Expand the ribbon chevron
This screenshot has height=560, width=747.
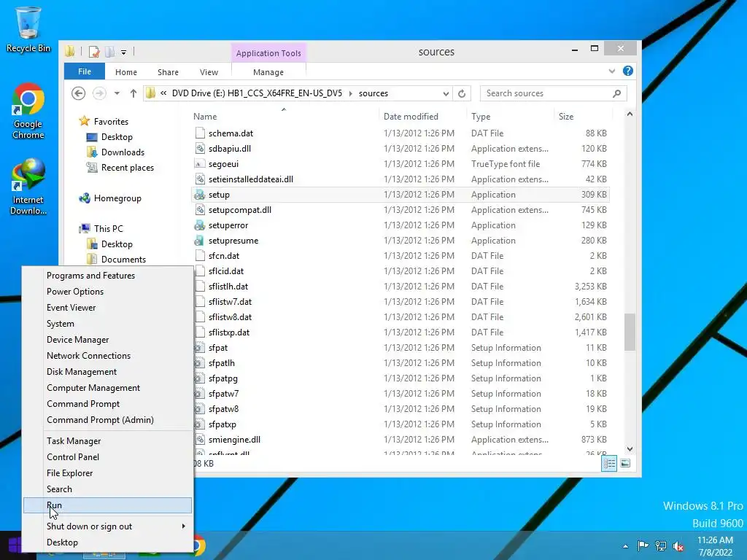(612, 71)
